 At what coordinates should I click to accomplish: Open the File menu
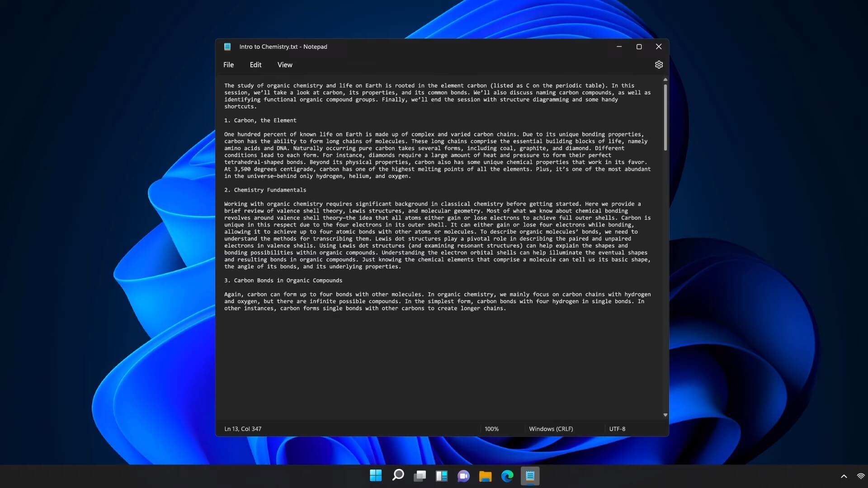point(228,65)
